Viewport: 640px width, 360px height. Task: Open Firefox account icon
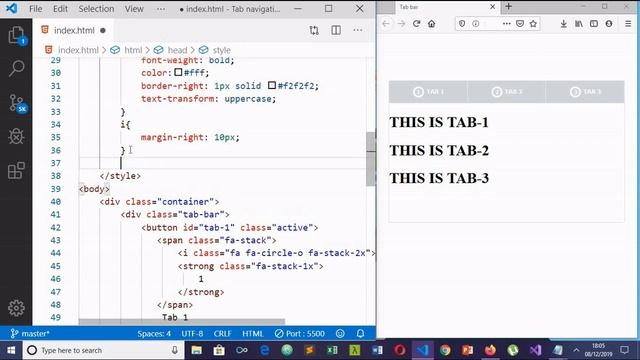(x=609, y=24)
